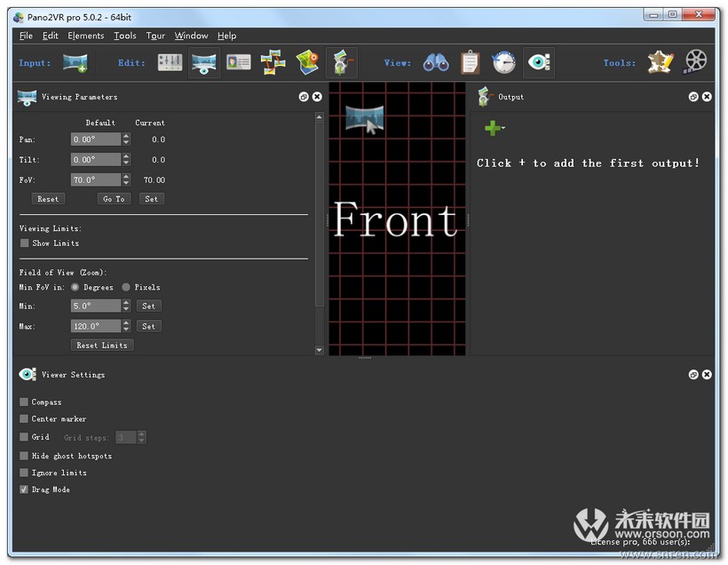This screenshot has height=565, width=728.
Task: Click the Max FoV stepper arrows
Action: tap(126, 326)
